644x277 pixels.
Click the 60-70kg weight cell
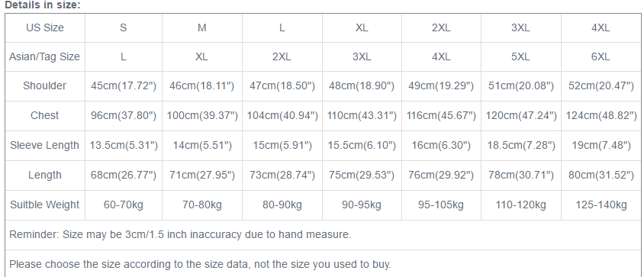click(123, 205)
